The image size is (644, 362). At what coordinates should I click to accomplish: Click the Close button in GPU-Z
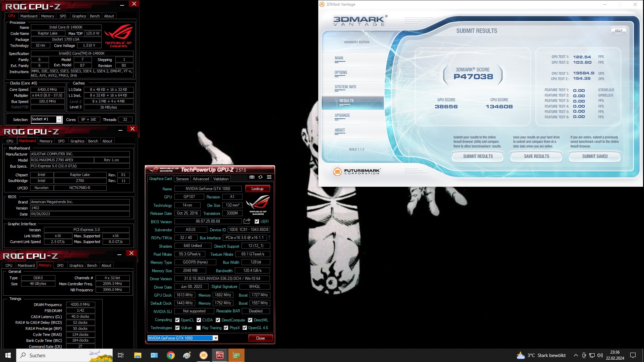260,338
